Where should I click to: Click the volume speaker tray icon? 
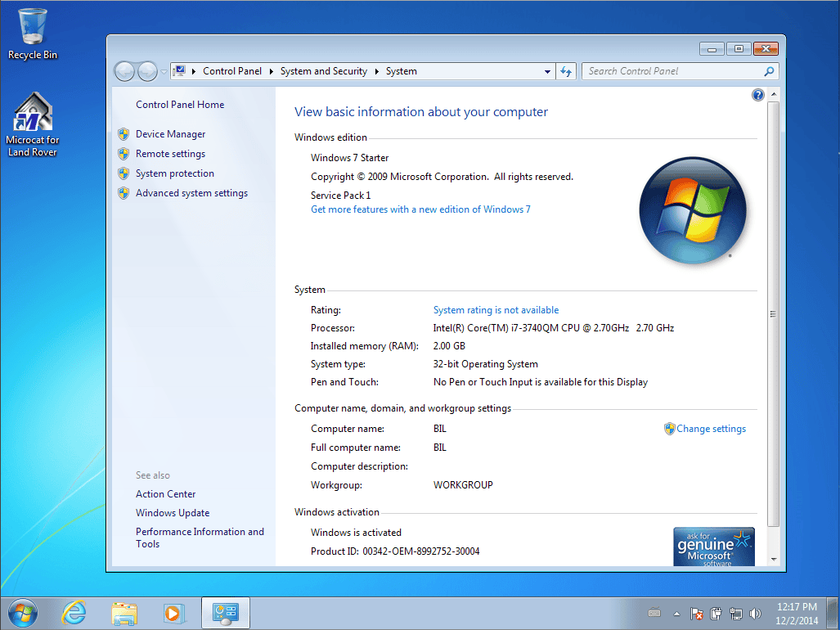pos(756,614)
